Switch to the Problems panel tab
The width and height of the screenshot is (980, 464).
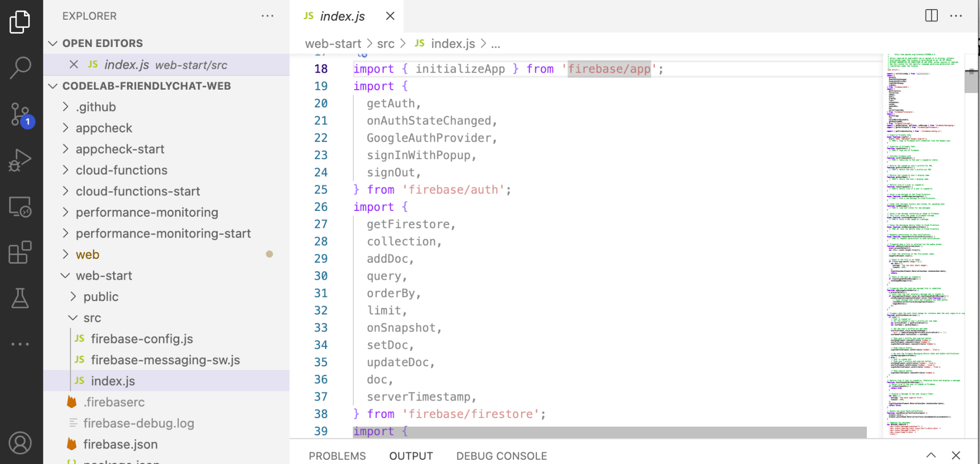(x=337, y=456)
